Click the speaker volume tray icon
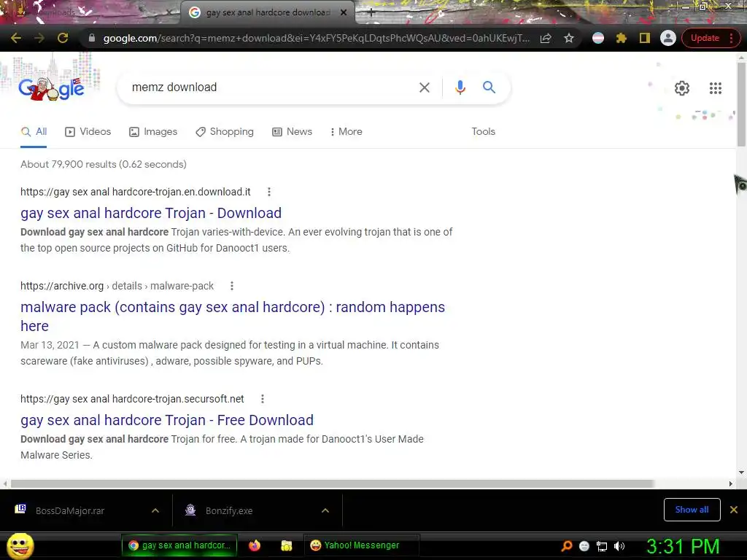The image size is (747, 560). 619,547
